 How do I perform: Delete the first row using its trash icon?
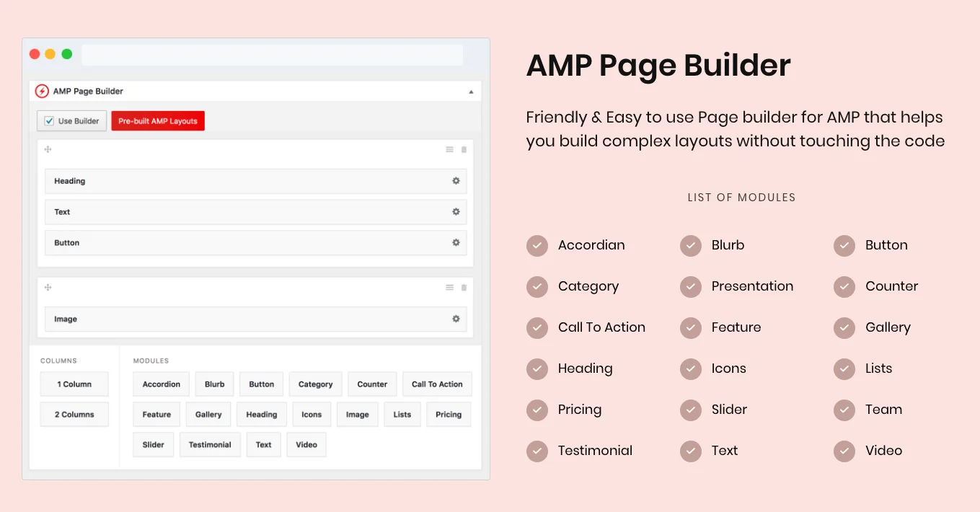point(464,149)
